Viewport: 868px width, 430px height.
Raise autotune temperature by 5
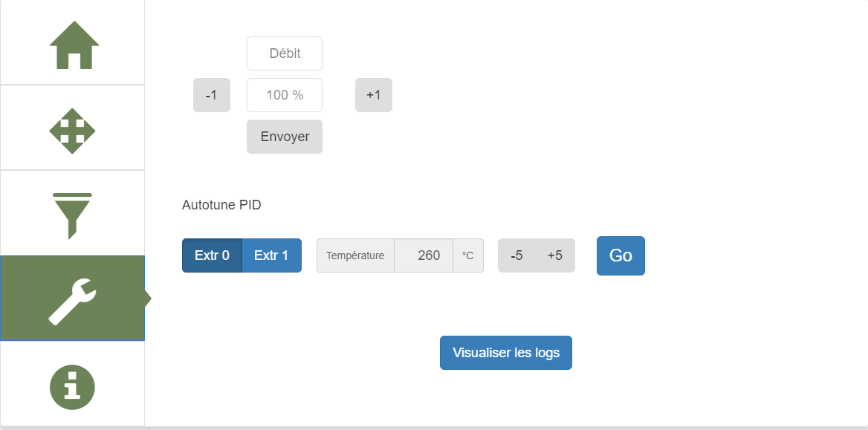coord(555,255)
